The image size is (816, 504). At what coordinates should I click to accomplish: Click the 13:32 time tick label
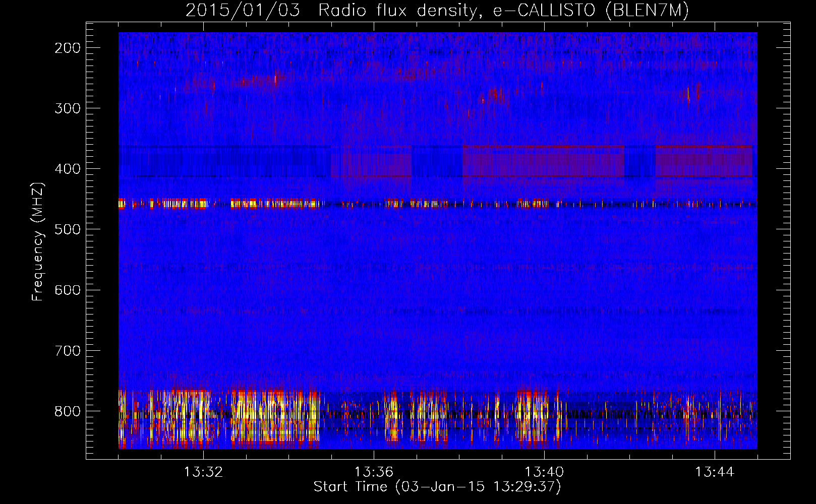[x=203, y=472]
